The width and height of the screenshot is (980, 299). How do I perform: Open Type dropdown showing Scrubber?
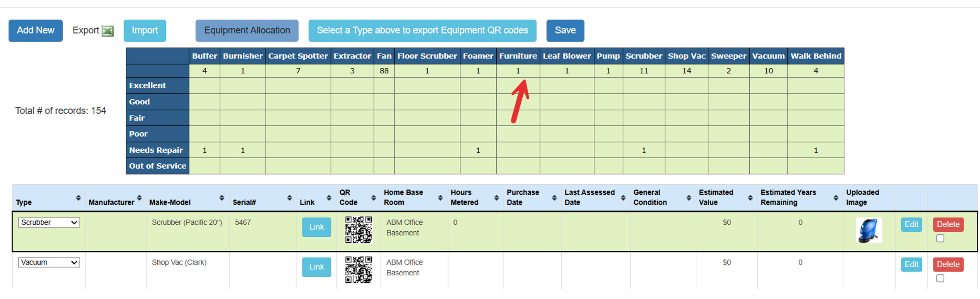coord(49,222)
